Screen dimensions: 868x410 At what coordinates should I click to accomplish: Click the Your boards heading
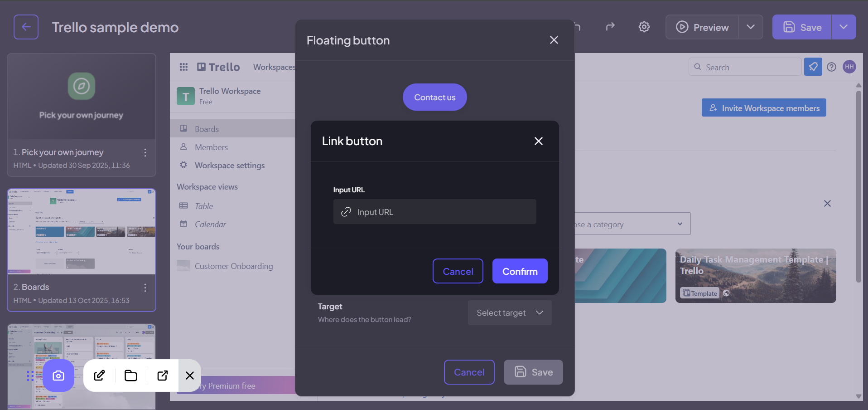tap(198, 246)
